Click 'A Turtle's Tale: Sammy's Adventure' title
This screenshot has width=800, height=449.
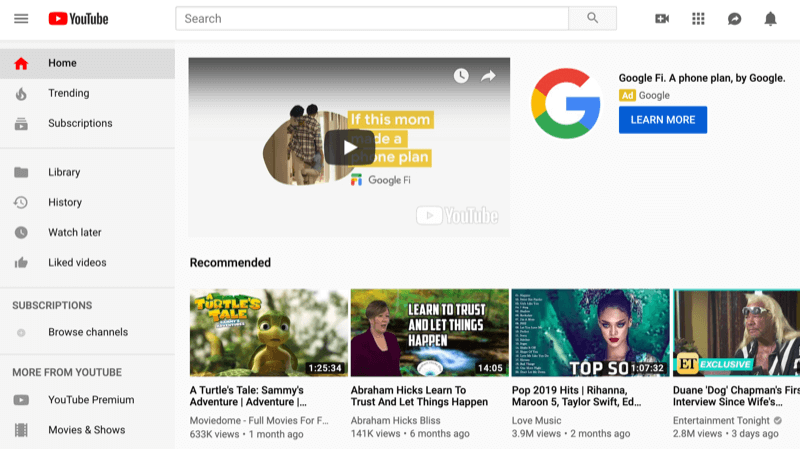tap(248, 396)
